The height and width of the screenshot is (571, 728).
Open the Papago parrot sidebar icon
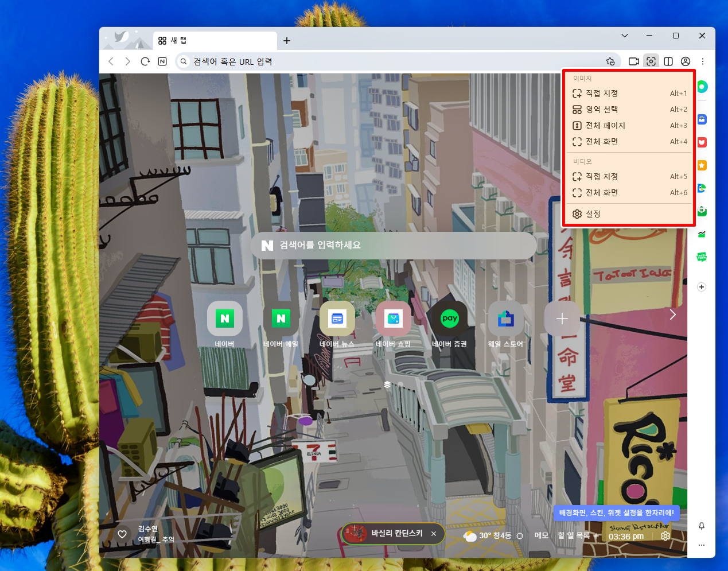click(702, 188)
